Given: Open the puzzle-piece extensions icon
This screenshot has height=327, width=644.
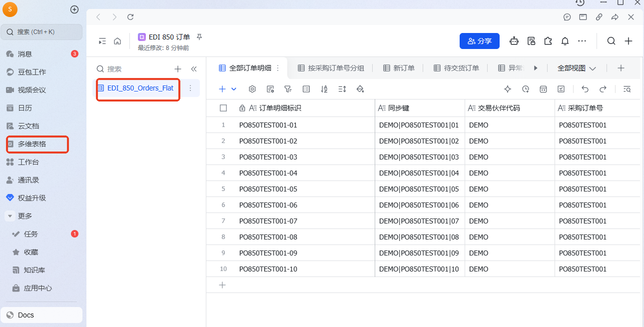Looking at the screenshot, I should 548,41.
